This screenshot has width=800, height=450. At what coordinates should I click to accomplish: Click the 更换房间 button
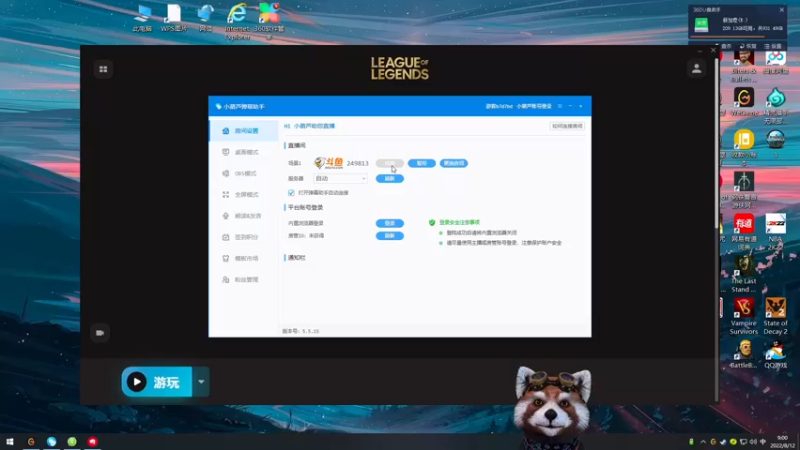click(454, 163)
